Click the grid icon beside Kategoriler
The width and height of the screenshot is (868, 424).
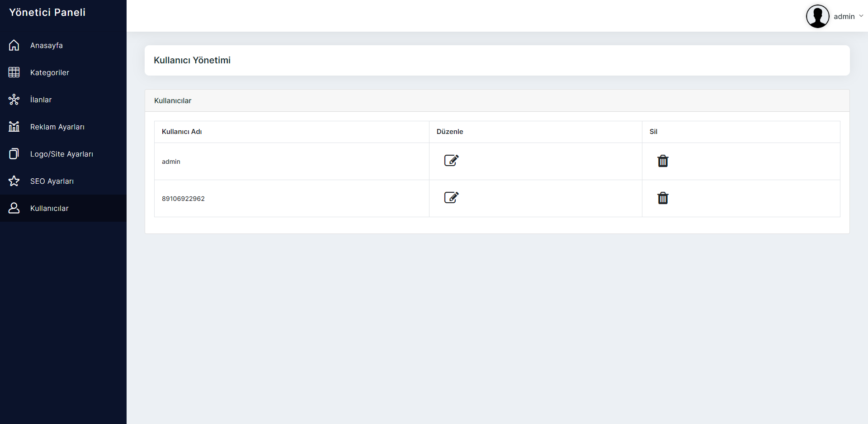point(14,72)
